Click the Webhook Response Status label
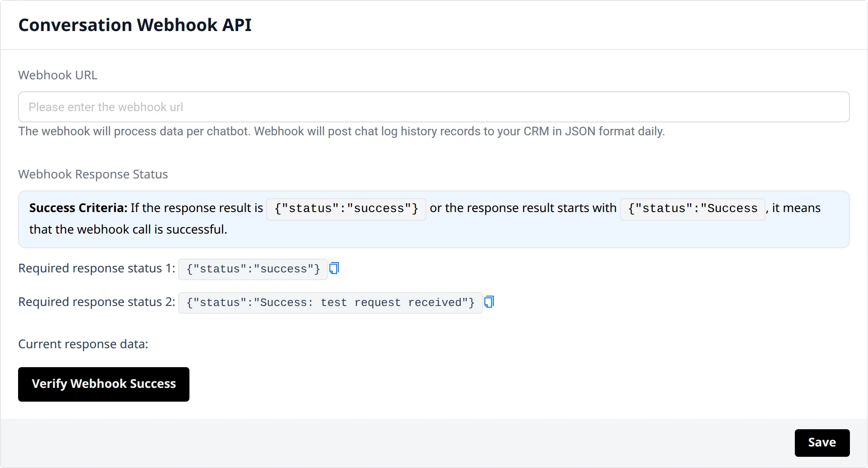868x468 pixels. click(x=93, y=174)
